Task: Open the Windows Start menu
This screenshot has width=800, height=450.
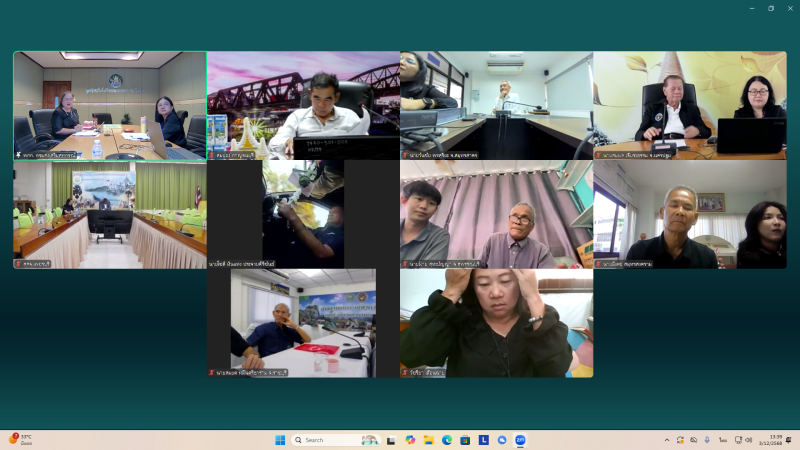Action: pos(280,440)
